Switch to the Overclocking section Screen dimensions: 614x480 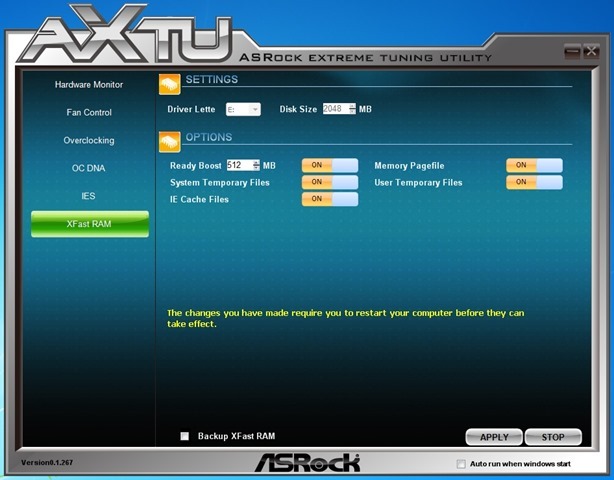coord(89,140)
